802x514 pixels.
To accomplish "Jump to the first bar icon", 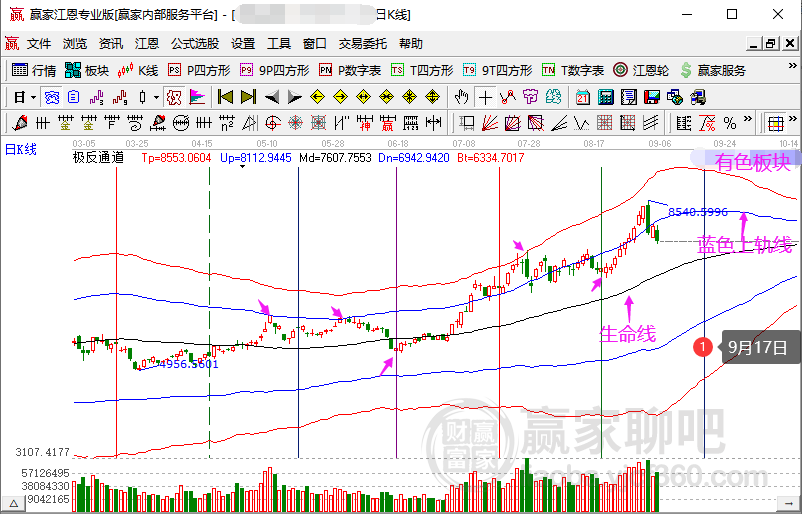I will (225, 97).
